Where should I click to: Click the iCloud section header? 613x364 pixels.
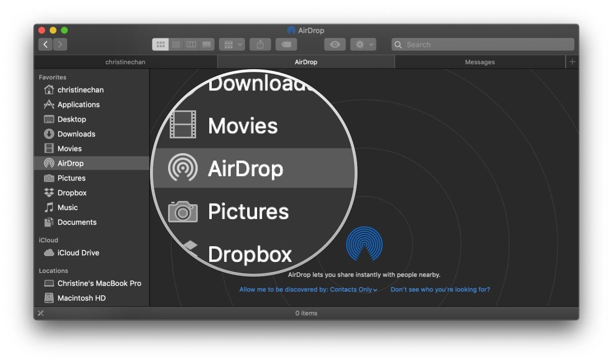coord(48,240)
